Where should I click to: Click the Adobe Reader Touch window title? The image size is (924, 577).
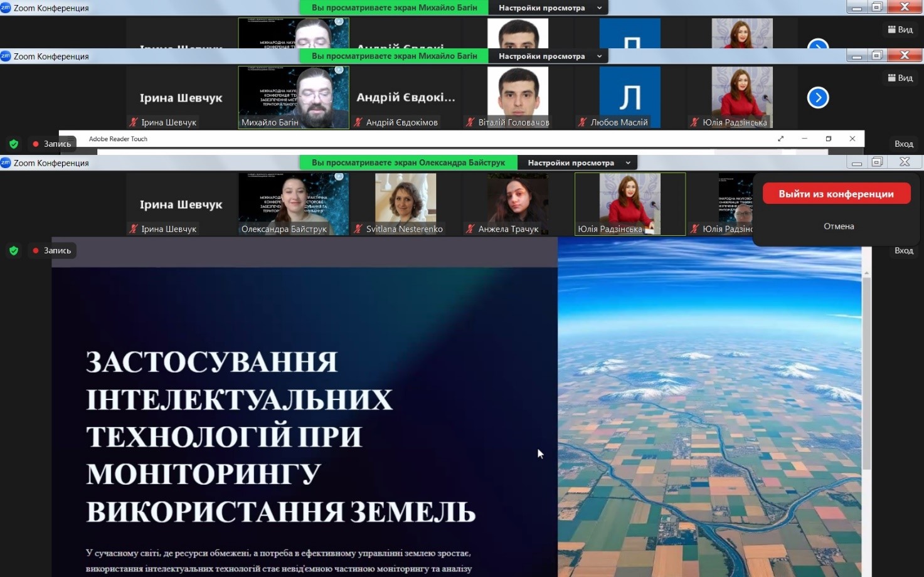click(118, 139)
